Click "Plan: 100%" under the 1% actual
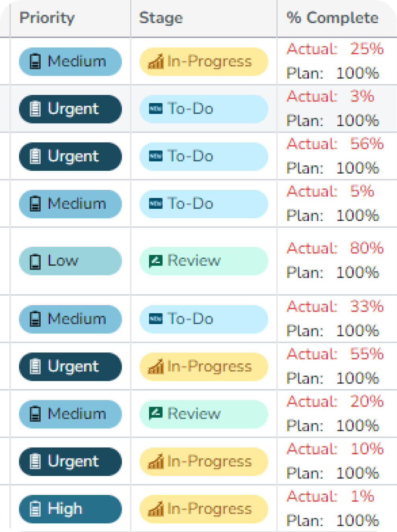 333,521
